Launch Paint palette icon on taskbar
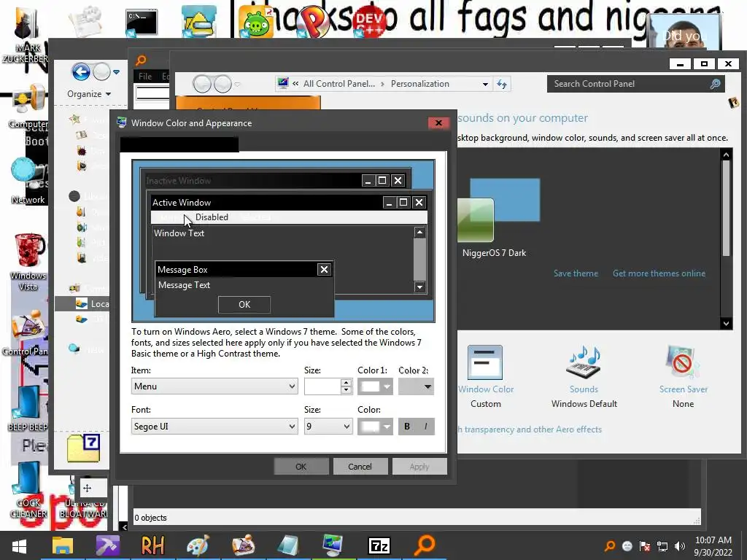 tap(198, 545)
